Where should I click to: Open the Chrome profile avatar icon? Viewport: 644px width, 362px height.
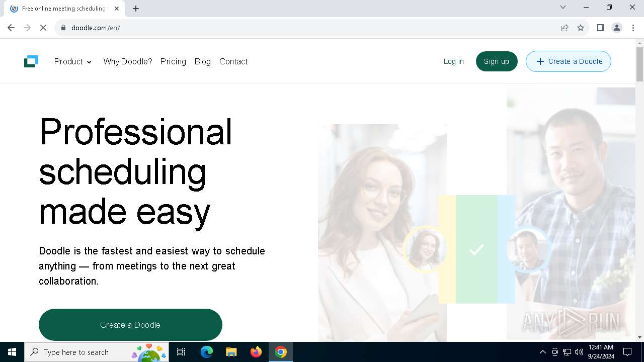[617, 28]
